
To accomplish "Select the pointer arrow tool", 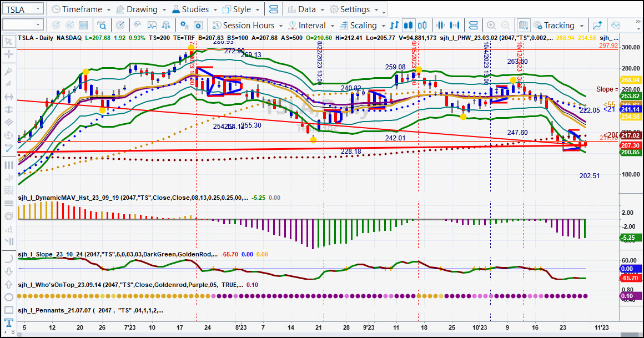I will [8, 41].
